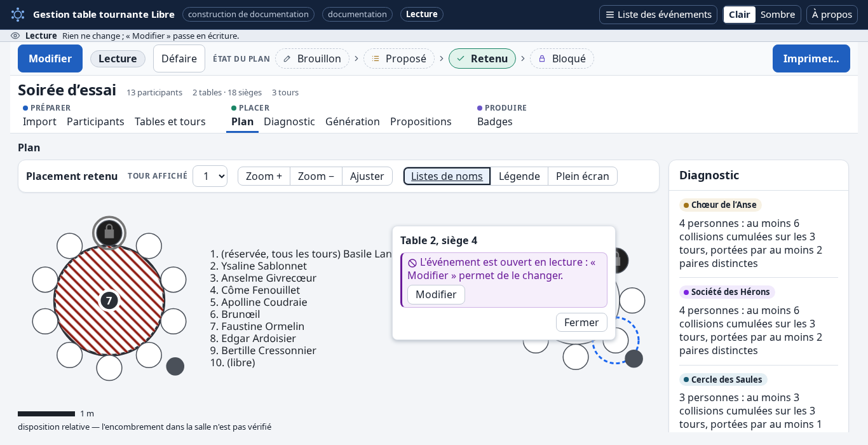Viewport: 868px width, 445px height.
Task: Open the Liste des événements menu
Action: (658, 15)
